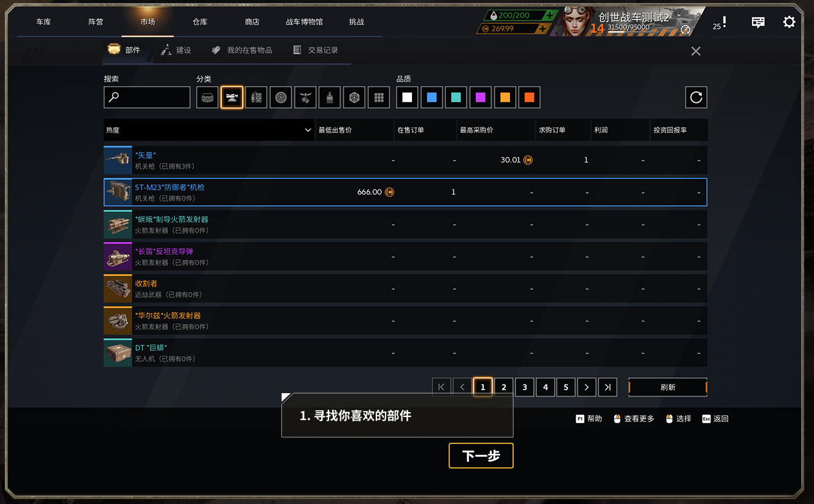The height and width of the screenshot is (504, 814).
Task: Toggle the blue quality filter
Action: point(432,97)
